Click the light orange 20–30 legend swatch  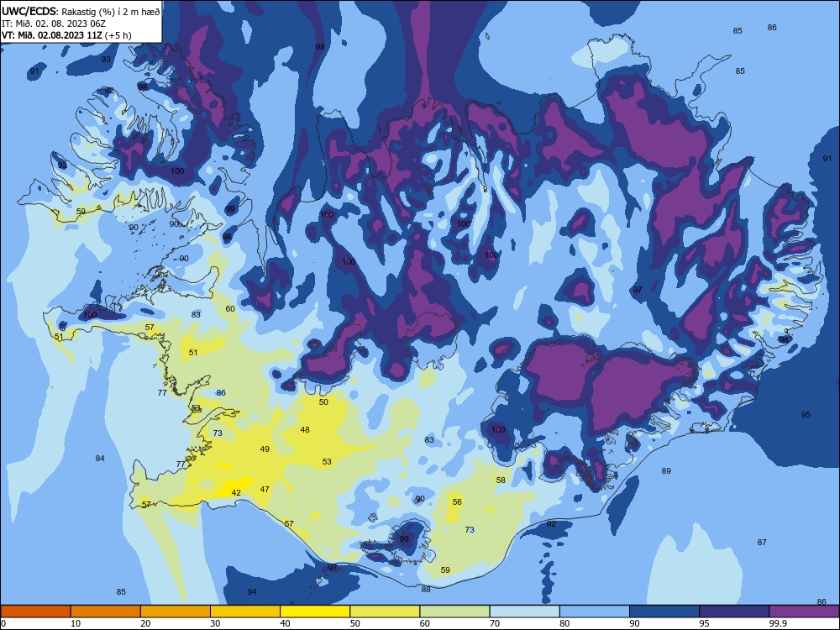click(176, 612)
